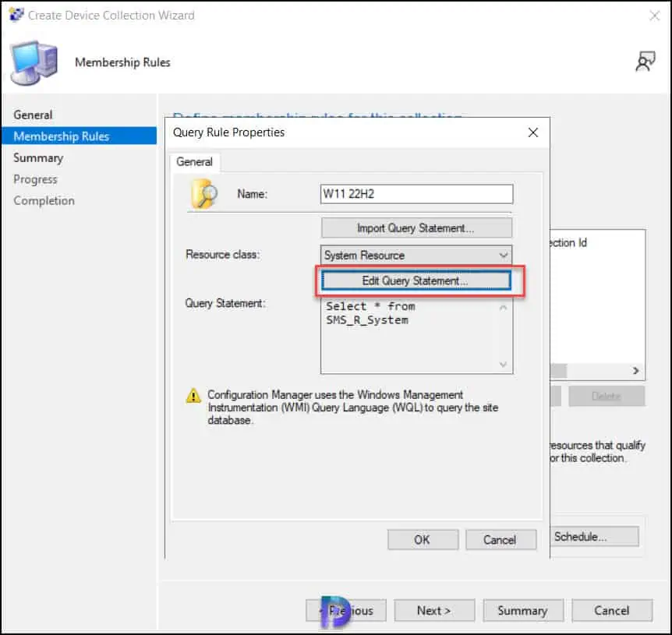672x635 pixels.
Task: Click the WQL information message text
Action: tap(352, 407)
